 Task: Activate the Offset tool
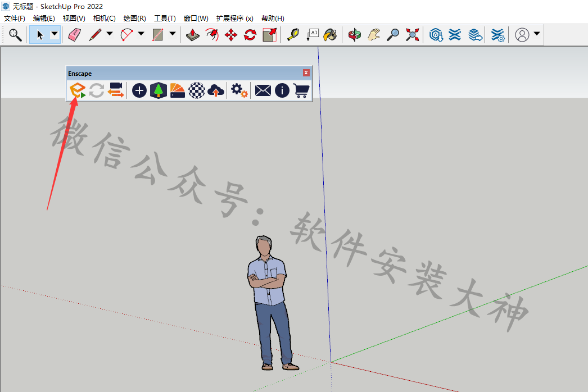[212, 35]
